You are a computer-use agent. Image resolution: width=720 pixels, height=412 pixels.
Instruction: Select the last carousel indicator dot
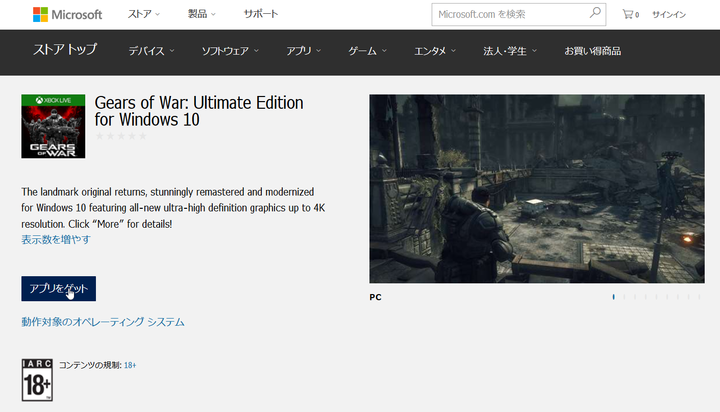pos(699,297)
